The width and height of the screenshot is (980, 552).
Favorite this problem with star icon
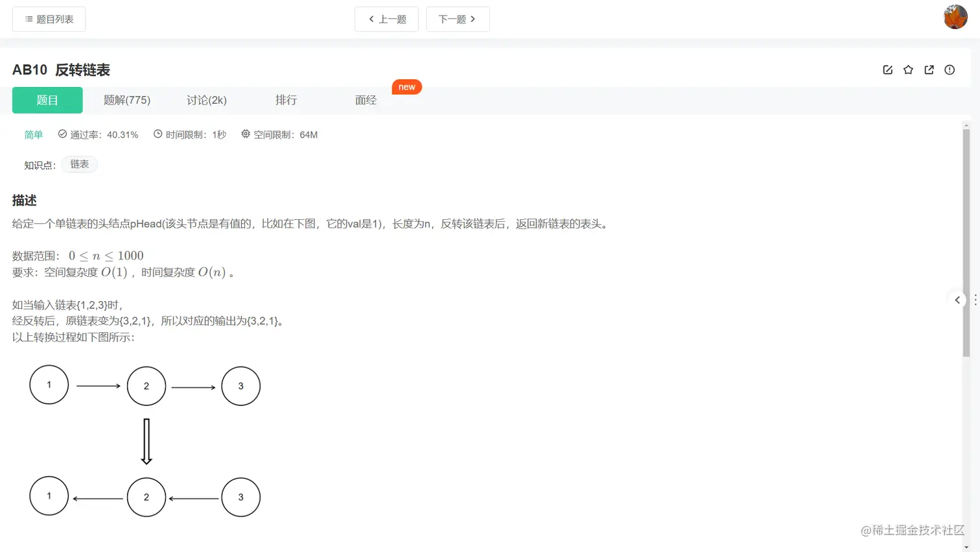coord(908,70)
